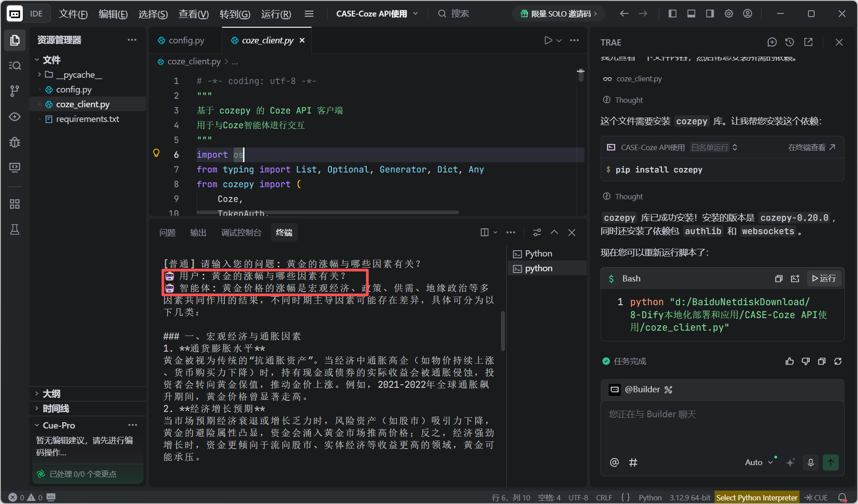Click the 运行 button on Bash block
The image size is (858, 504).
[x=824, y=278]
